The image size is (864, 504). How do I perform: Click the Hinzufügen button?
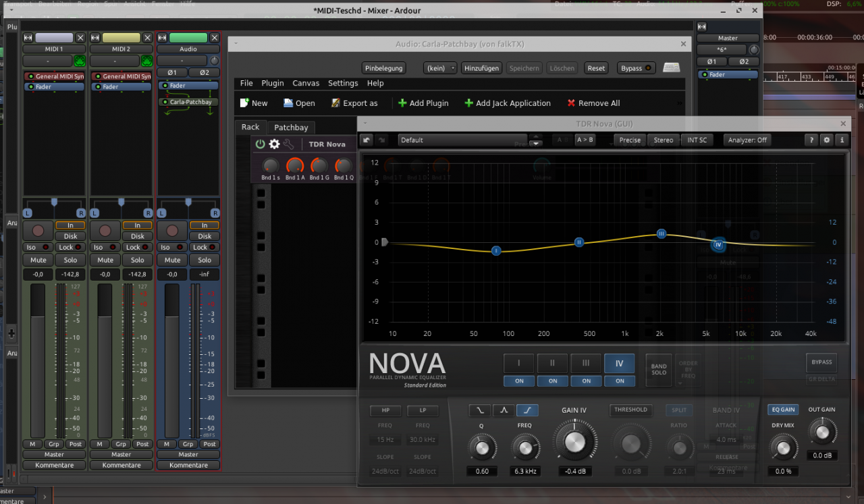click(x=482, y=68)
